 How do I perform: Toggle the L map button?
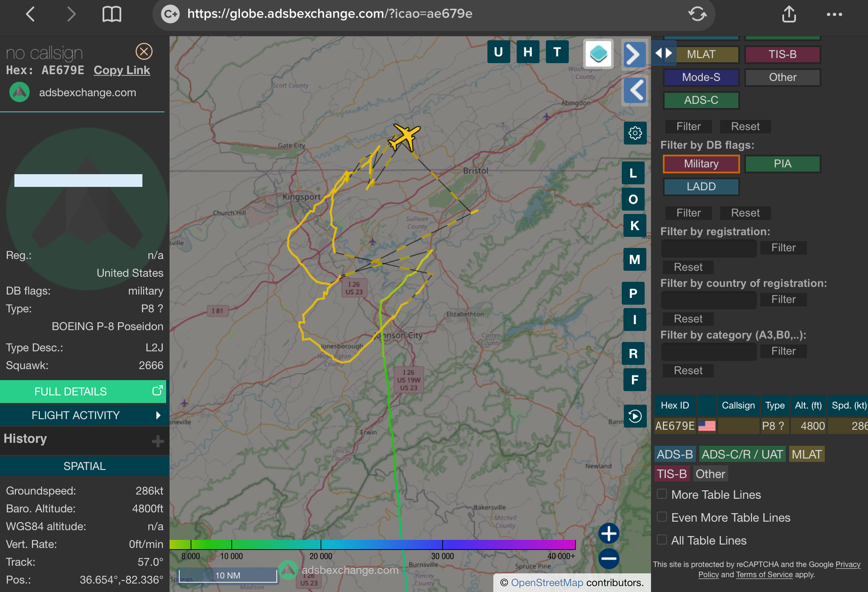click(x=633, y=173)
